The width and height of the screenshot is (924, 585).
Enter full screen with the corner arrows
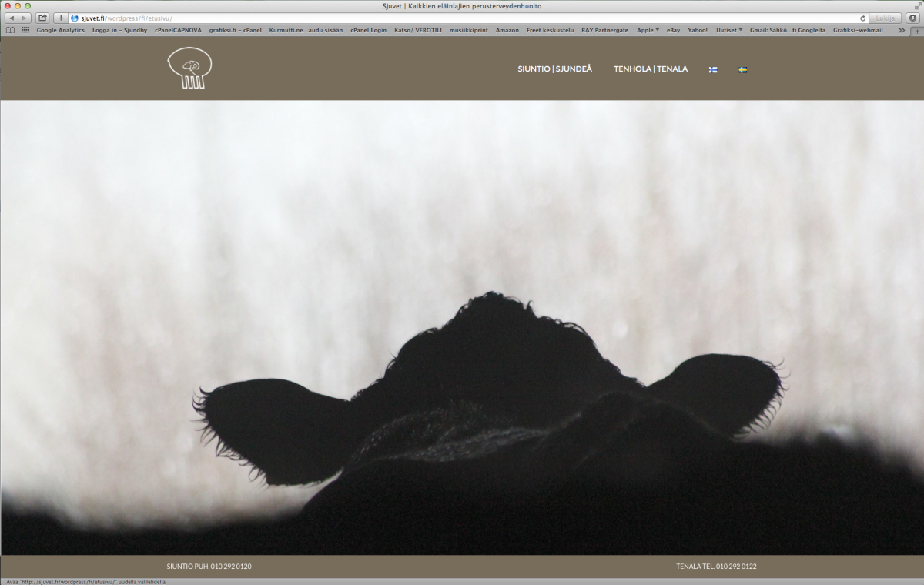[x=917, y=5]
